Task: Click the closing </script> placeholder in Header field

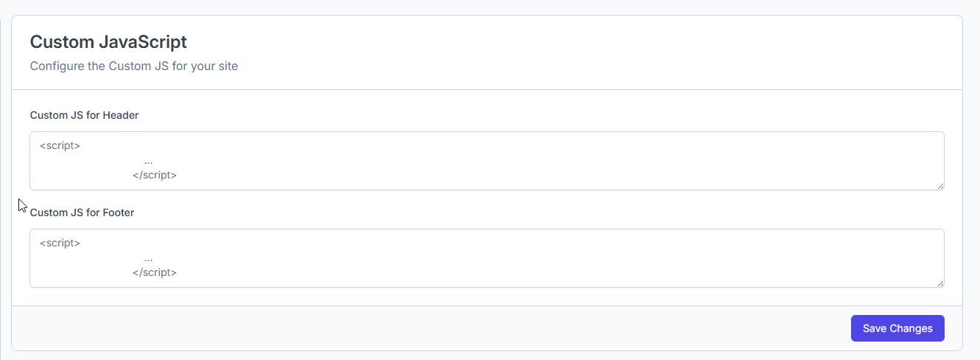Action: pos(154,175)
